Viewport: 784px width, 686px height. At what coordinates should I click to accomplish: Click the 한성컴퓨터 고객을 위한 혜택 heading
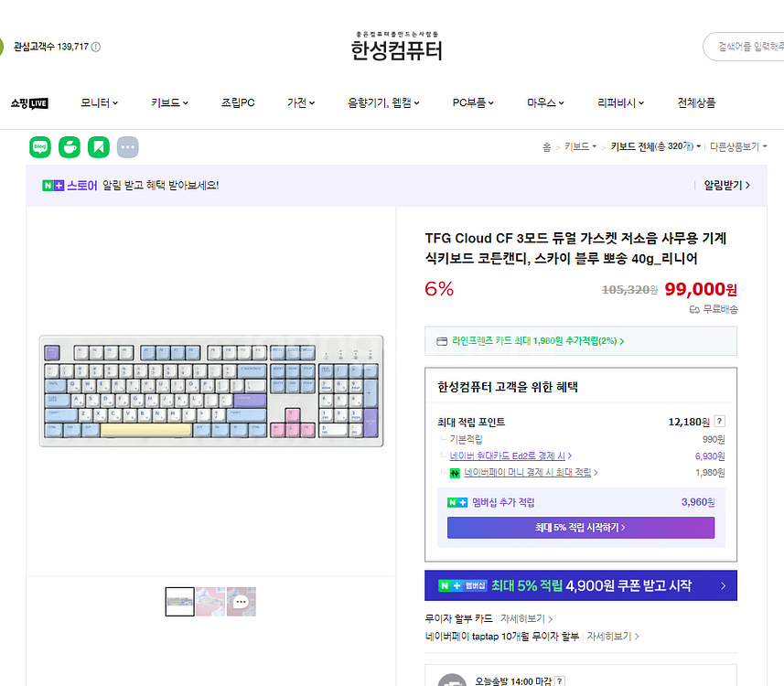(x=508, y=387)
